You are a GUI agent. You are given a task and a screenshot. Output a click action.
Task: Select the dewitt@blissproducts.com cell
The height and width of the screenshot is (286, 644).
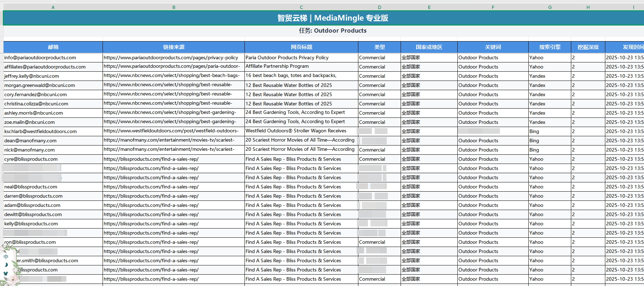(x=53, y=214)
